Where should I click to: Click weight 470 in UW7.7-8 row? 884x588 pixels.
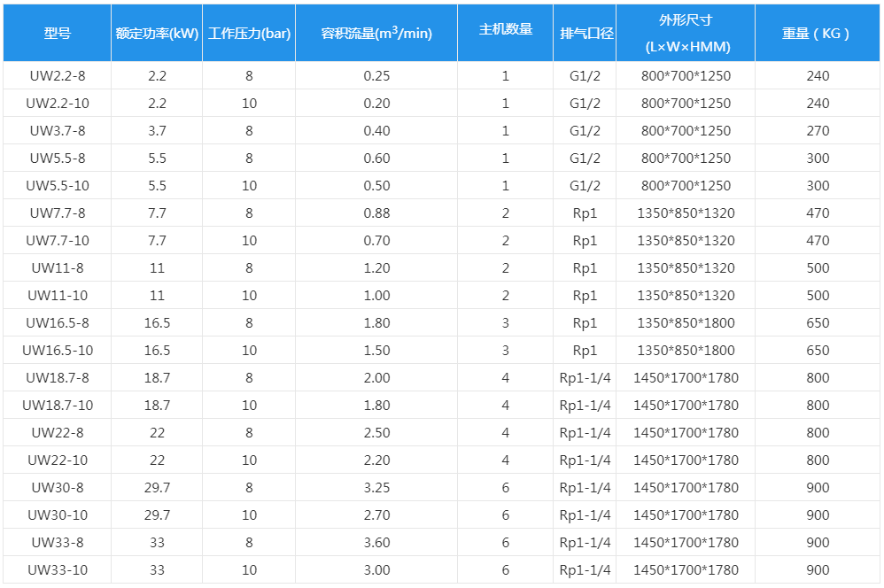coord(818,213)
